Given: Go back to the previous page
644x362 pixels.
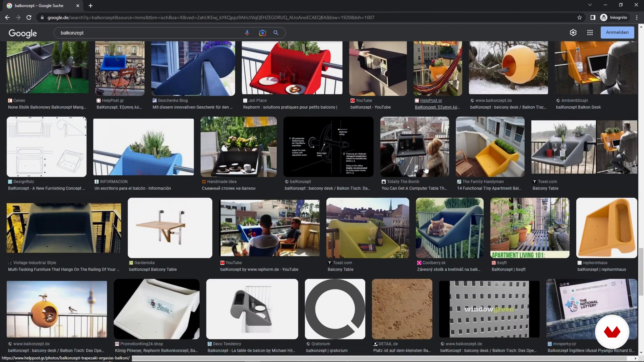Looking at the screenshot, I should pos(7,17).
